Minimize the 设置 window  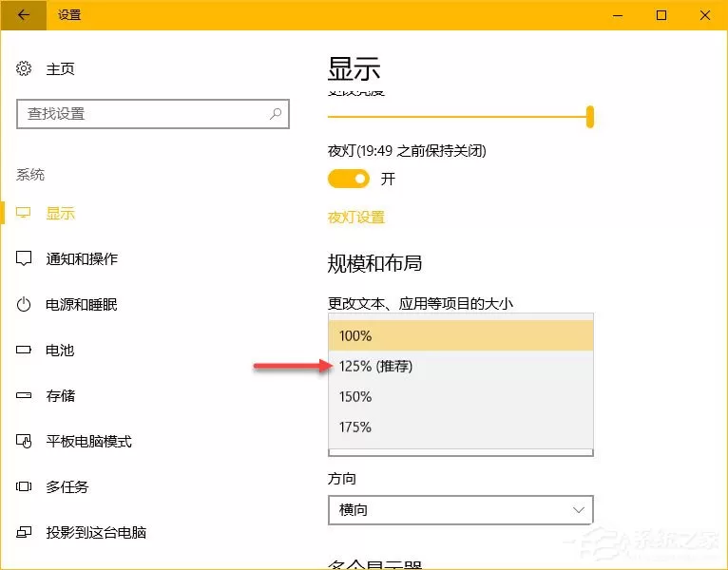click(618, 15)
